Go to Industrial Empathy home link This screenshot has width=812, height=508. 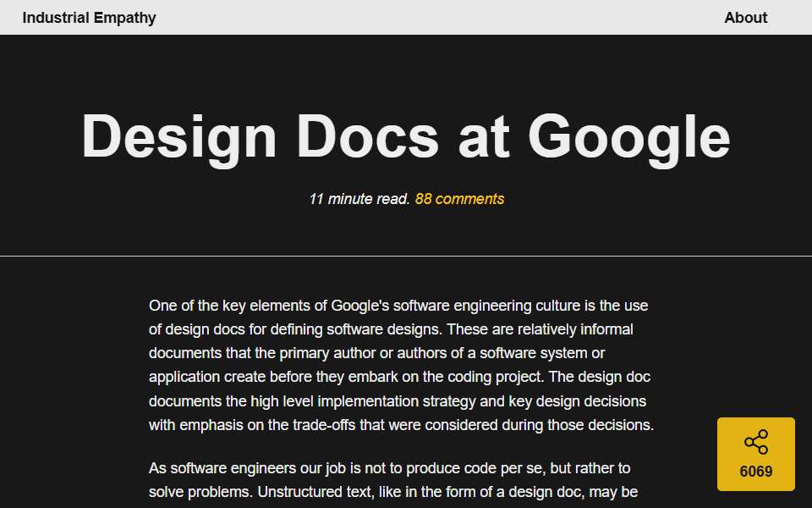[x=89, y=18]
